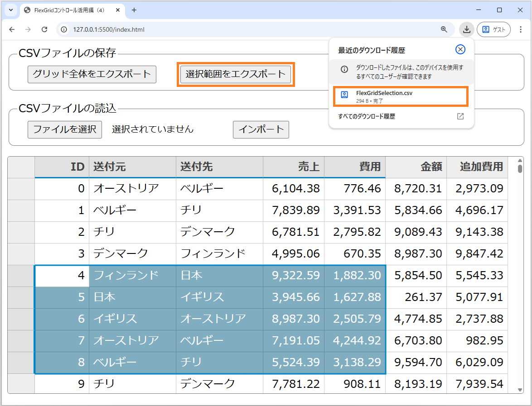Select cell 261.37 in row 5
Viewport: 532px width, 406px height.
point(416,297)
